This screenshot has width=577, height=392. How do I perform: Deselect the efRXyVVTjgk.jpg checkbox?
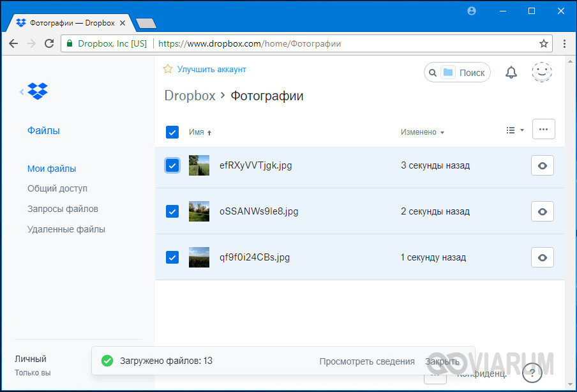[x=172, y=165]
